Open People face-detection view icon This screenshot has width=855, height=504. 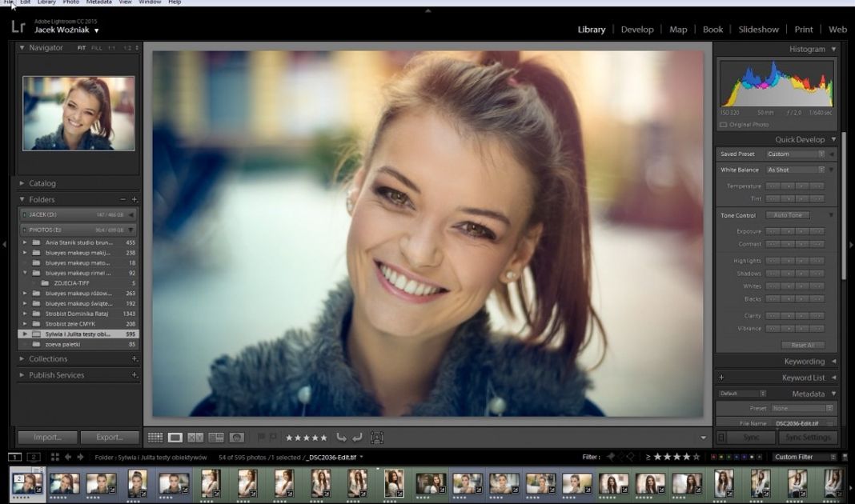[236, 438]
